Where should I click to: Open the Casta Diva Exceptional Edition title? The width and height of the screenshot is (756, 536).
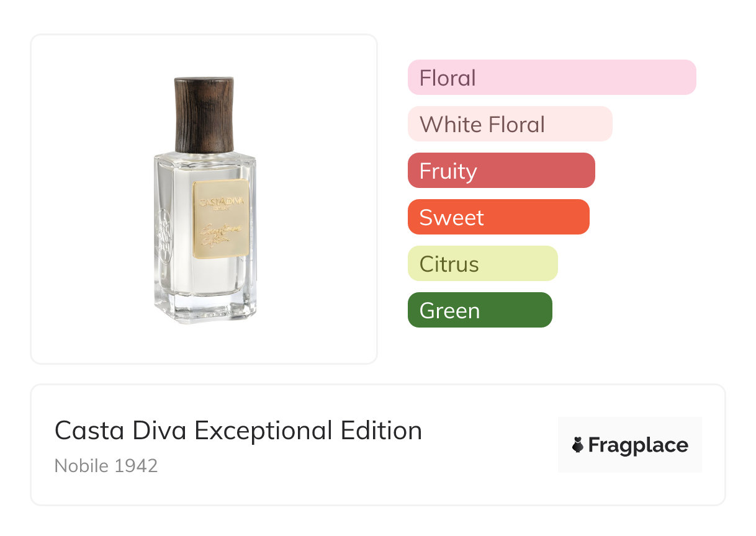(x=238, y=430)
